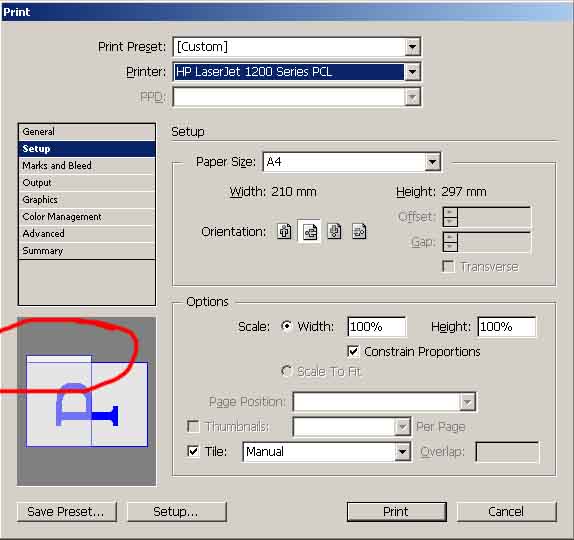Click the Gap stepper arrows
The height and width of the screenshot is (540, 574).
(450, 242)
